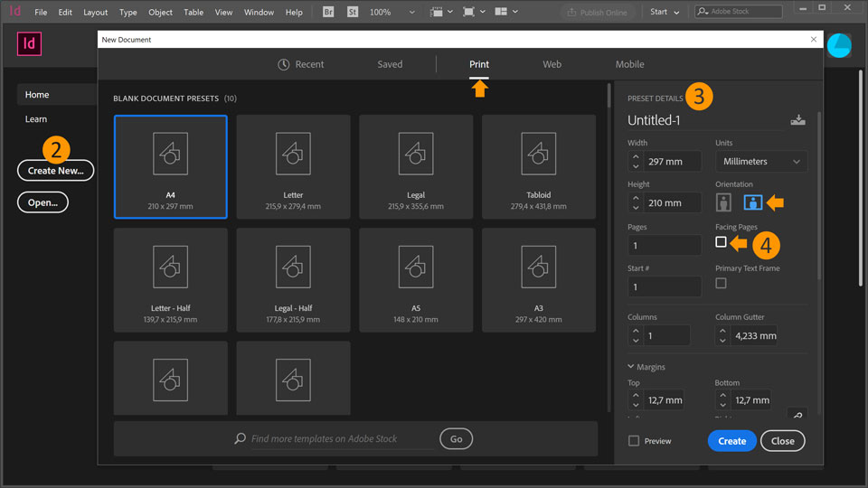868x488 pixels.
Task: Click the blue user profile circle icon
Action: pyautogui.click(x=839, y=45)
